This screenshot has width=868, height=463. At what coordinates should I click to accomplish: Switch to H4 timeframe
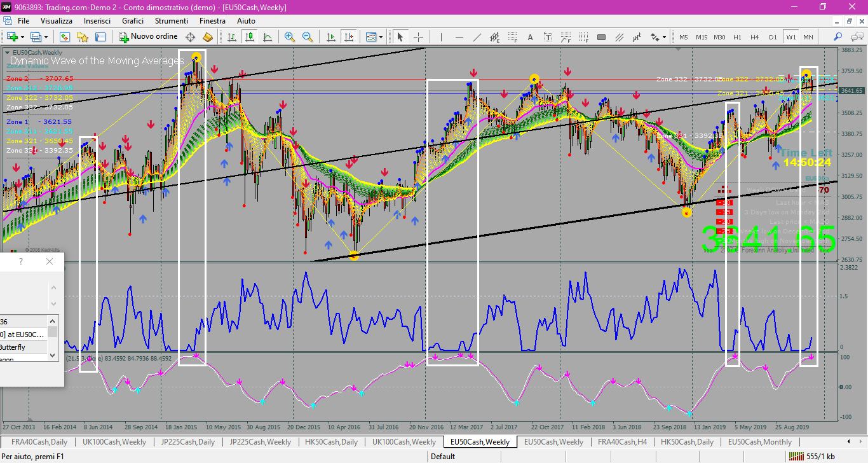(x=755, y=37)
